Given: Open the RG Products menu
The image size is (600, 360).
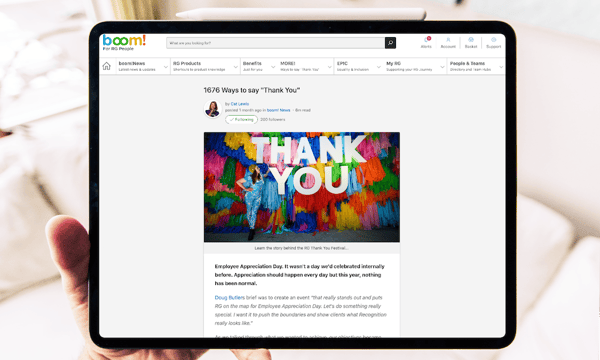Looking at the screenshot, I should (199, 66).
